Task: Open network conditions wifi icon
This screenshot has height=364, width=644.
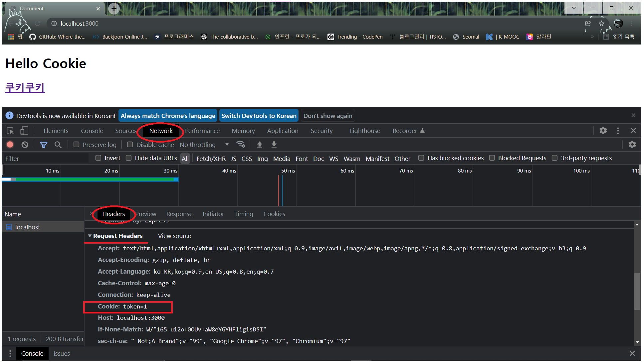Action: pos(240,144)
